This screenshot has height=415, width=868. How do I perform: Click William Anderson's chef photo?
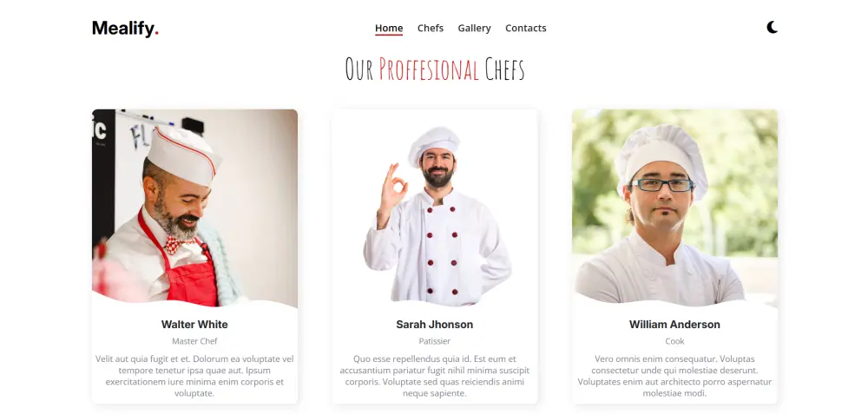[x=674, y=208]
